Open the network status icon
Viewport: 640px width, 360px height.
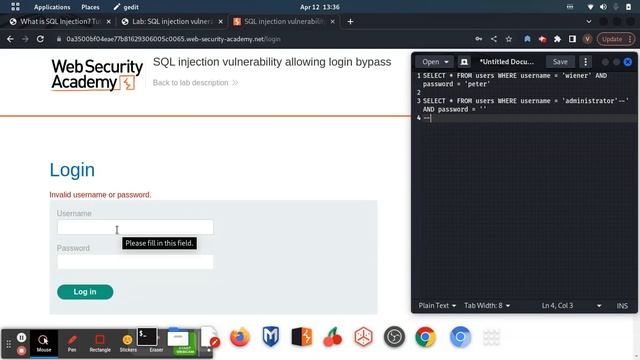(x=590, y=7)
